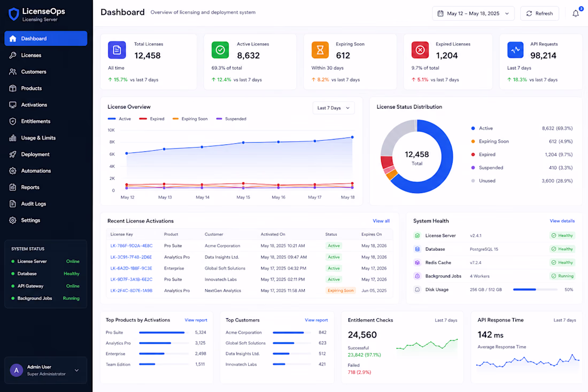This screenshot has height=392, width=588.
Task: Click the Database icon in System Health
Action: [x=417, y=249]
